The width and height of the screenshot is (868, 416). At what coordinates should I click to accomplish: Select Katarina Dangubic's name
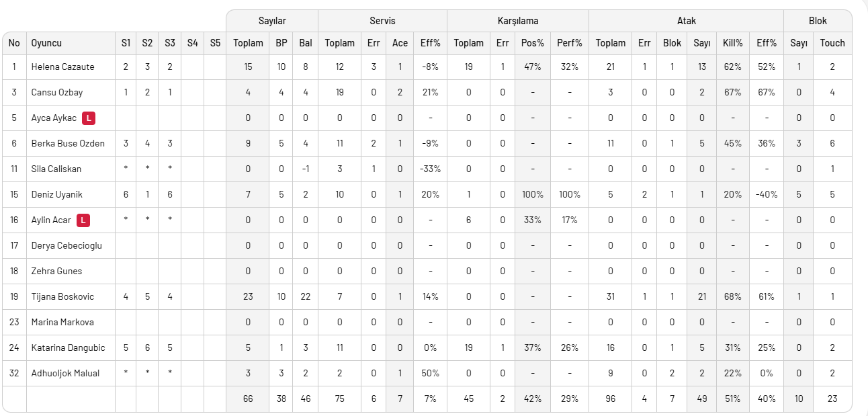pos(68,348)
